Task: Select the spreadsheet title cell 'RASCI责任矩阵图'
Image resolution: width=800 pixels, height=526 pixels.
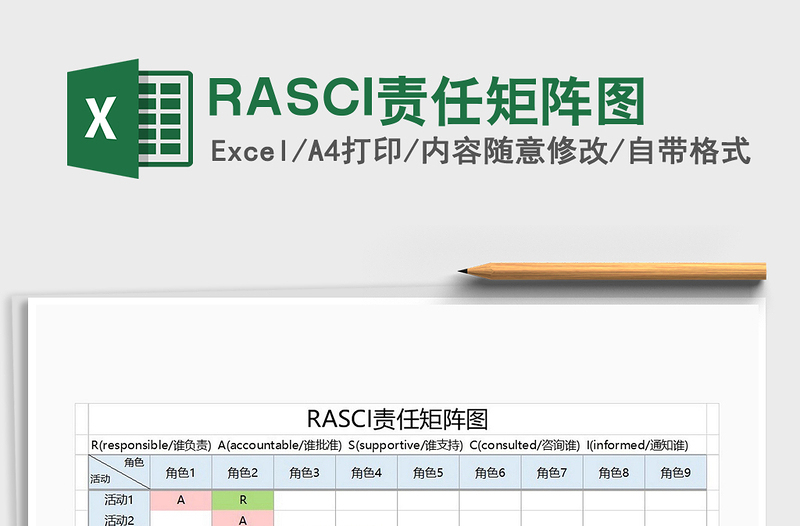Action: click(397, 419)
